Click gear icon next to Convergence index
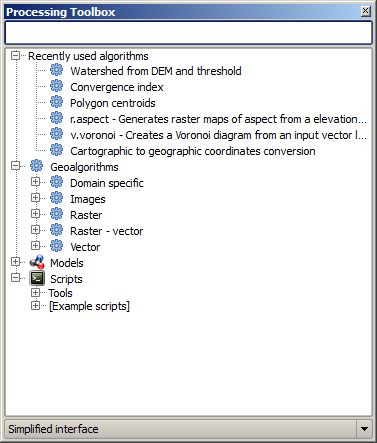The width and height of the screenshot is (377, 443). pos(56,86)
